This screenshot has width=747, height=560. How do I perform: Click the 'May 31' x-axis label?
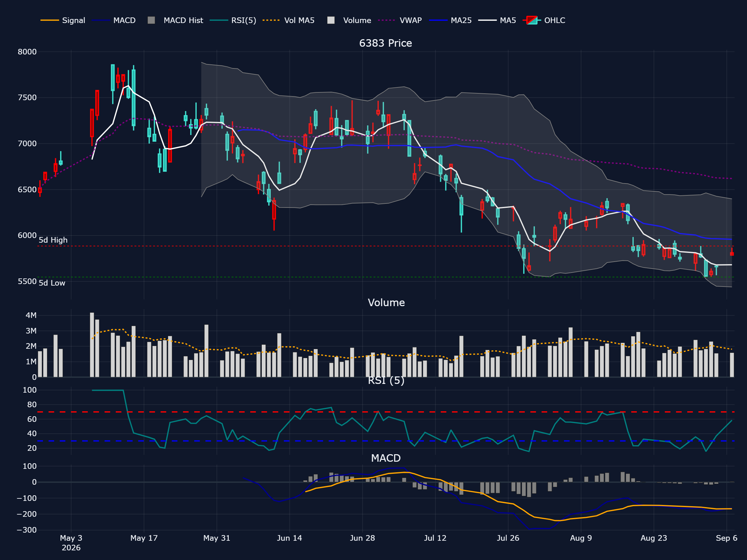click(217, 538)
